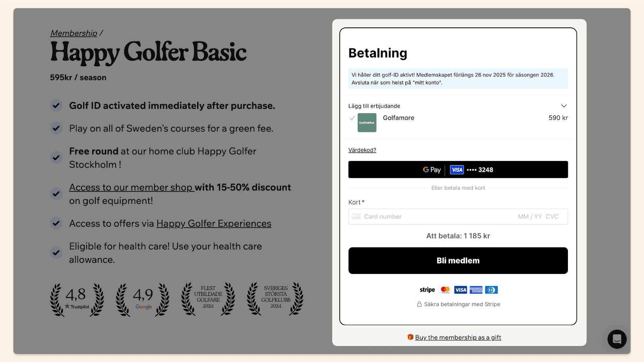Screen dimensions: 644x362
Task: Click the 595kr / season price text
Action: point(78,78)
